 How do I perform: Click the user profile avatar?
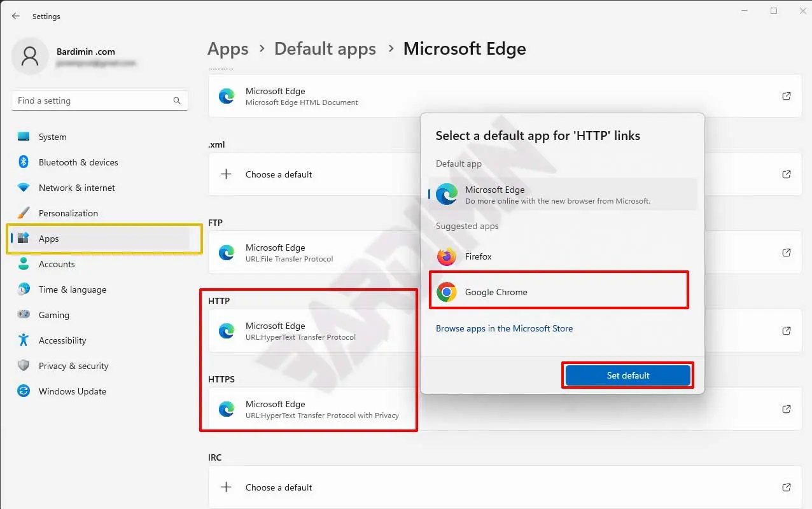(30, 56)
